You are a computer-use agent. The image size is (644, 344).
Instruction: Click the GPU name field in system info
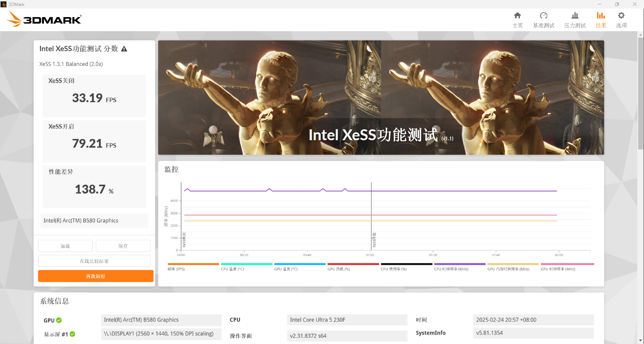click(x=161, y=320)
